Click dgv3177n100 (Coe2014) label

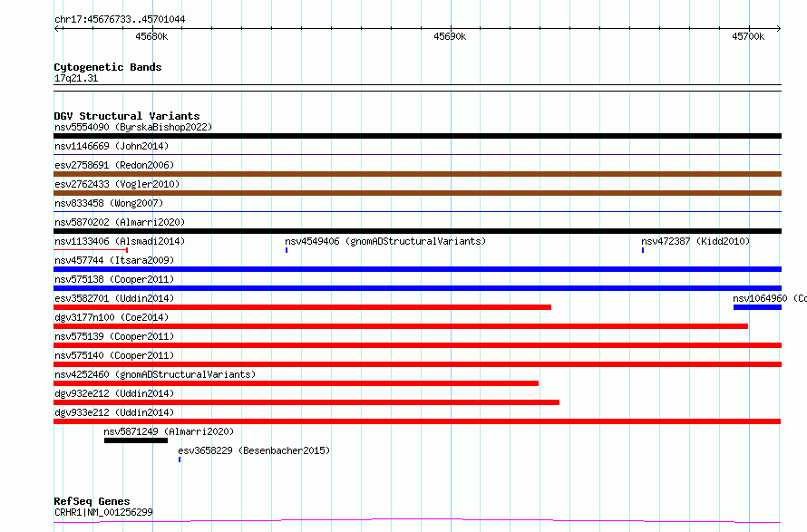112,317
